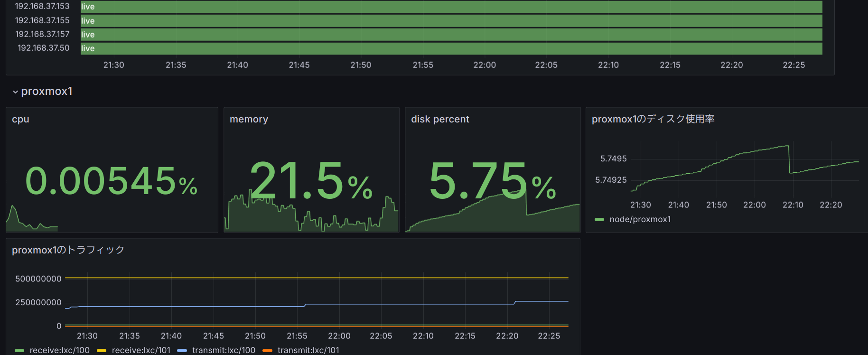Toggle the node/proxmox1 legend series
This screenshot has height=355, width=868.
(640, 219)
